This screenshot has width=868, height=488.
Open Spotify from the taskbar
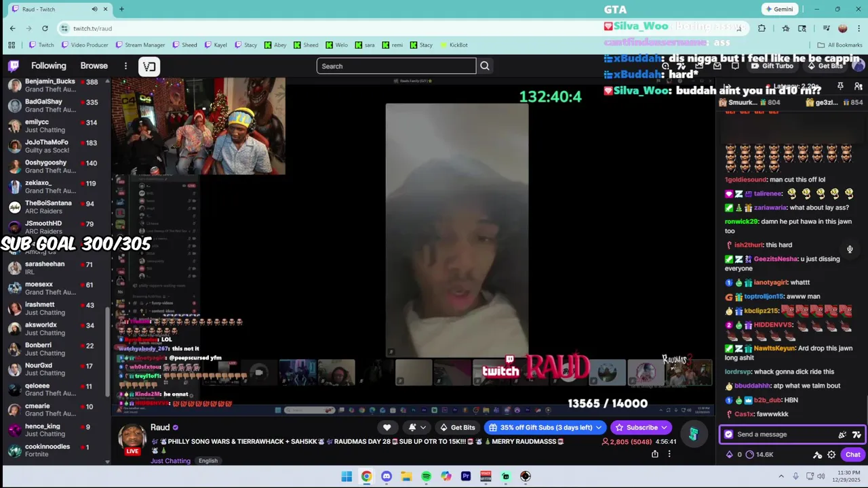426,476
